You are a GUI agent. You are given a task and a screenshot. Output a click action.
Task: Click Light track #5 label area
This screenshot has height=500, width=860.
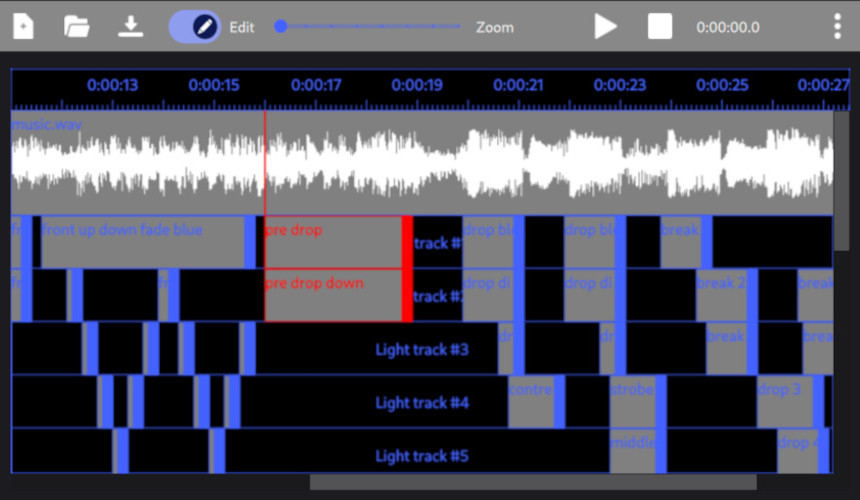click(x=421, y=457)
